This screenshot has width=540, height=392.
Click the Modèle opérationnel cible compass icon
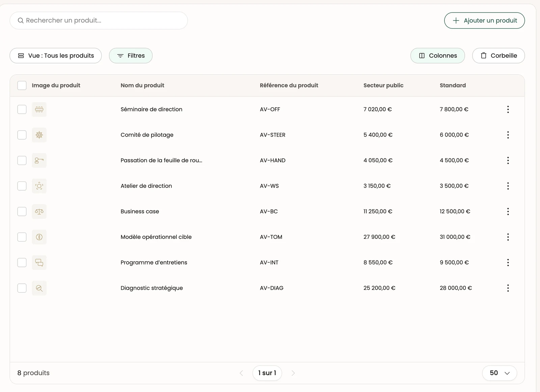point(39,237)
